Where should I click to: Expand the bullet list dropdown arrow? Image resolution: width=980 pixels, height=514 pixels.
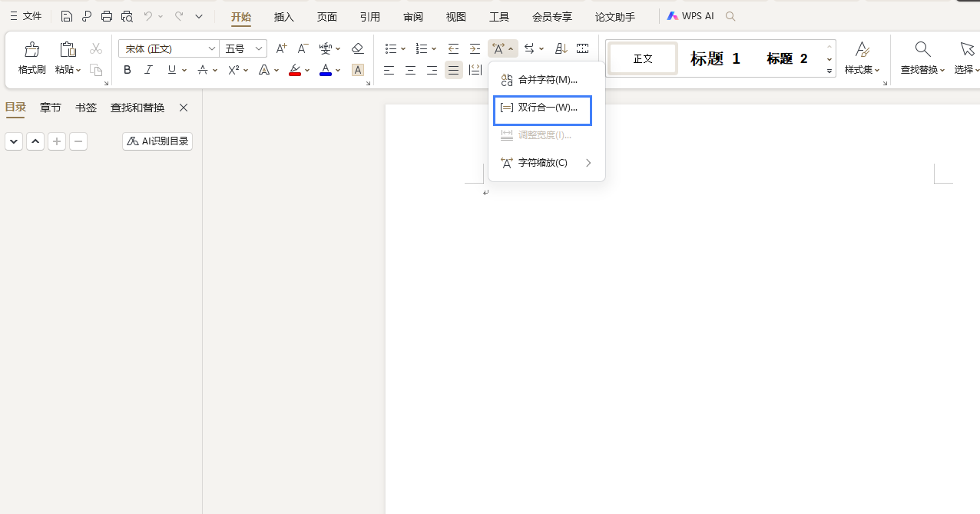pos(403,48)
